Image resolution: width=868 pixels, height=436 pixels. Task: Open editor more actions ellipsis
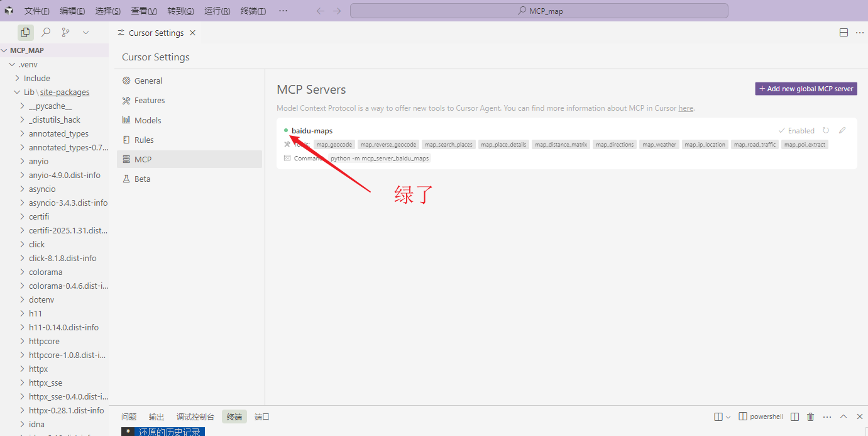coord(860,33)
